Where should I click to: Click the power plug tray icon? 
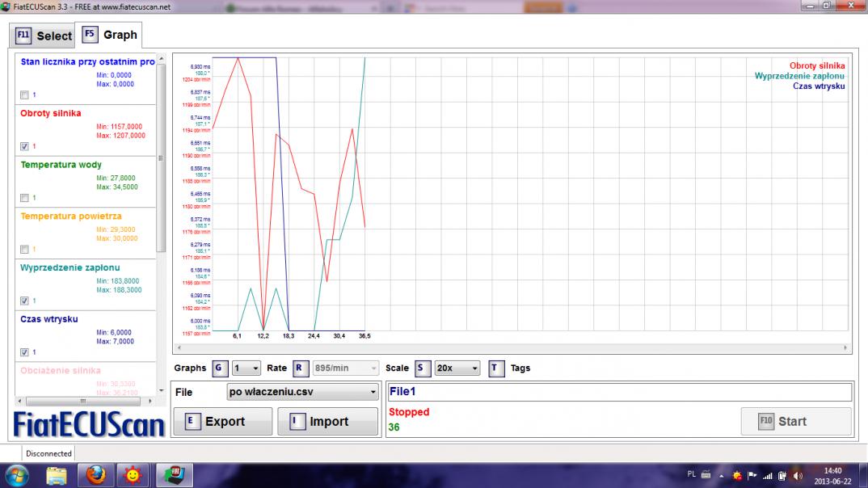(782, 476)
